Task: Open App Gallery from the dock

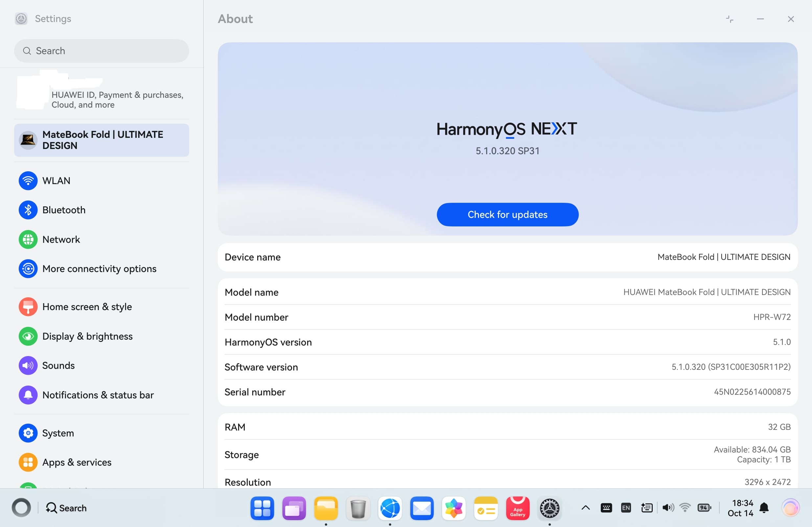Action: [x=518, y=508]
